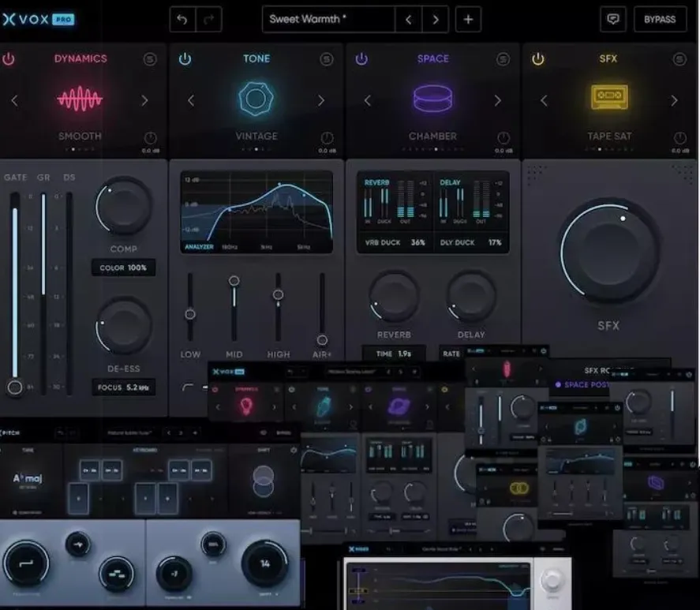Viewport: 700px width, 610px height.
Task: Switch to previous Tone style with left chevron
Action: pyautogui.click(x=191, y=100)
